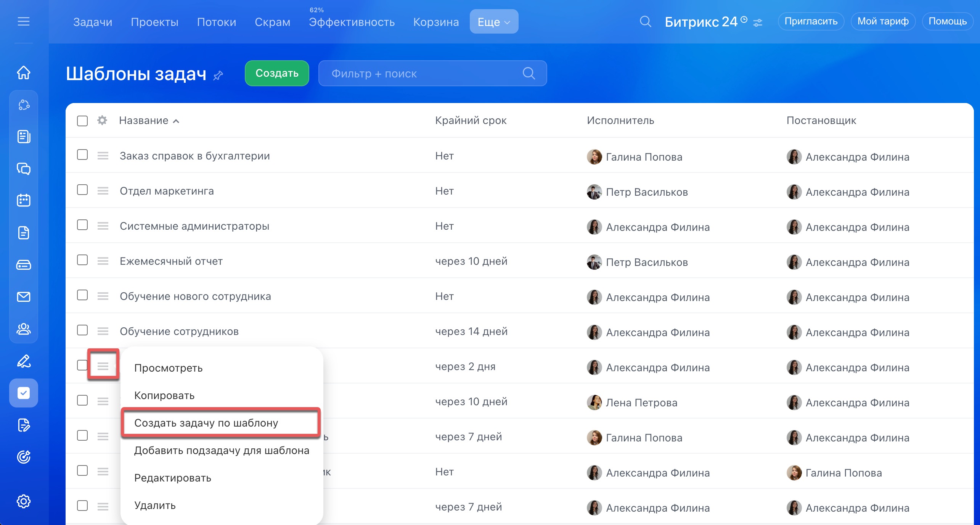
Task: Open grid settings gear in table header
Action: coord(102,121)
